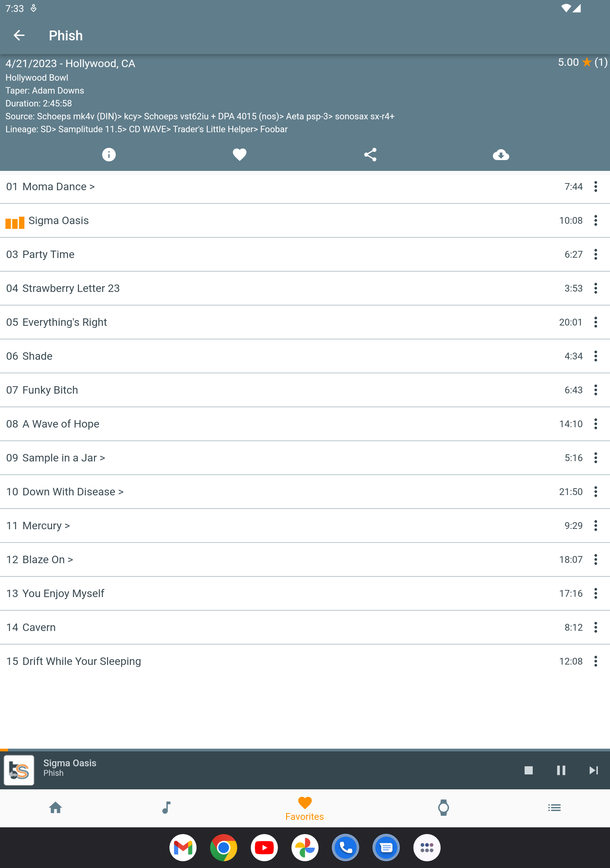Open the Favorites tab

click(305, 808)
